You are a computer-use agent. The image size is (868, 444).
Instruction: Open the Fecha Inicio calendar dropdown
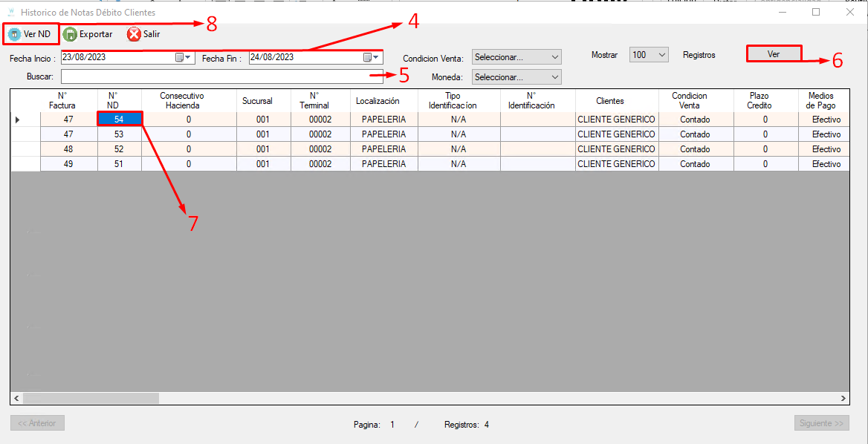click(184, 57)
